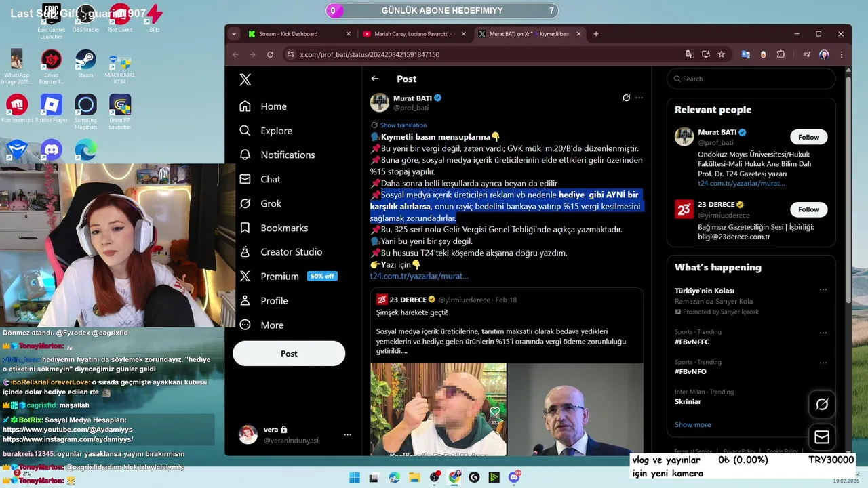Open Premium 50% off item

[x=288, y=276]
